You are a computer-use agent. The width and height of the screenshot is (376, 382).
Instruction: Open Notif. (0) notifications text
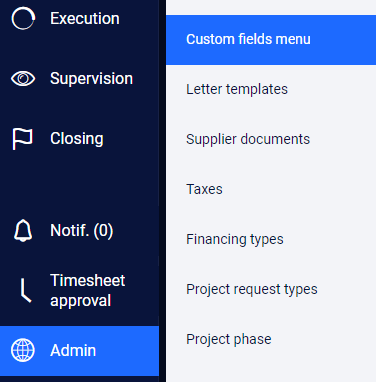coord(82,230)
